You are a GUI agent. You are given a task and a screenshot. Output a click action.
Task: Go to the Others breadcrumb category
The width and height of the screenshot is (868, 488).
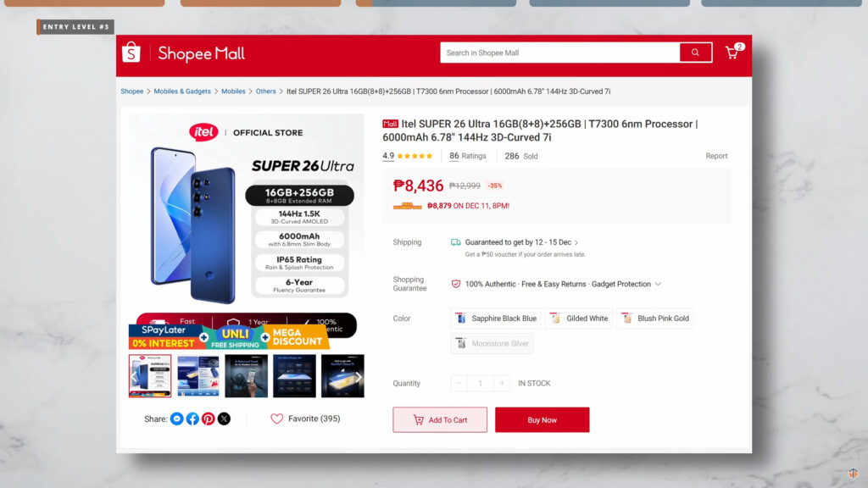point(265,91)
